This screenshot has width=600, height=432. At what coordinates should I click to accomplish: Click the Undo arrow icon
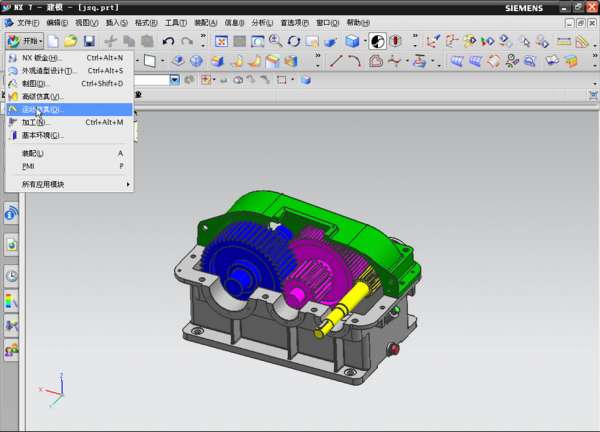pyautogui.click(x=168, y=41)
